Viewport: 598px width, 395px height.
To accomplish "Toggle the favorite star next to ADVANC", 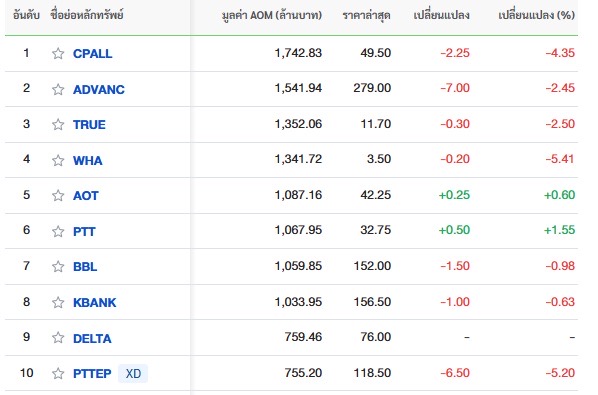I will pos(58,89).
